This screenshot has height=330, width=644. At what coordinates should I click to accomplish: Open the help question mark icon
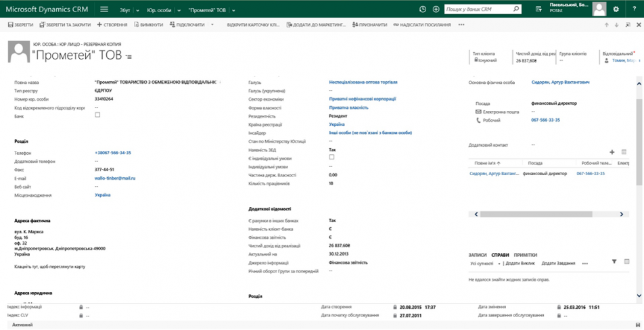[x=634, y=9]
